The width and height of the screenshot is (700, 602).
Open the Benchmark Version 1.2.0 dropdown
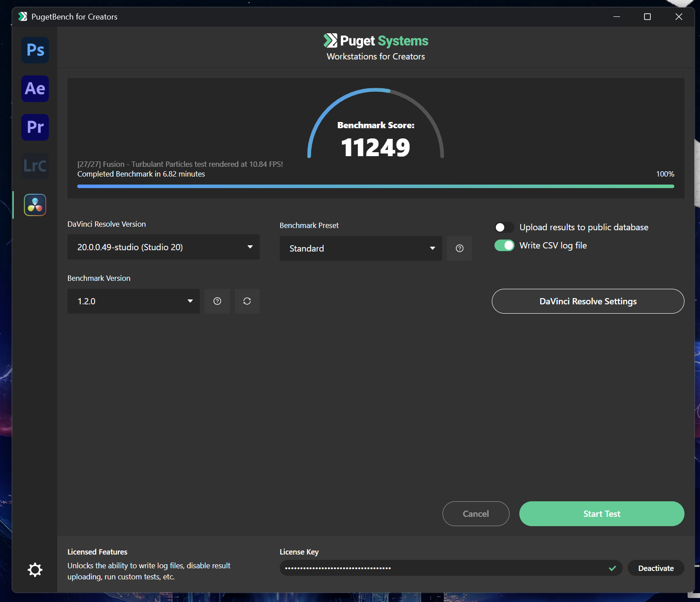[x=134, y=301]
